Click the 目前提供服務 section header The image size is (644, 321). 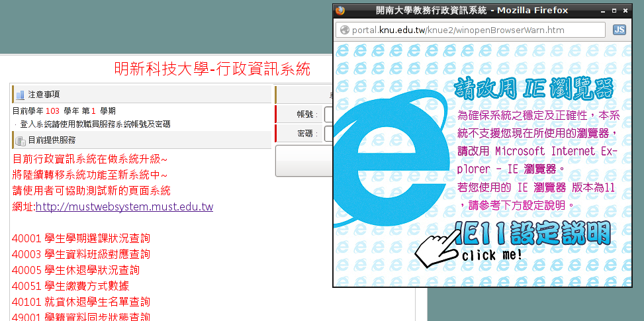click(142, 140)
